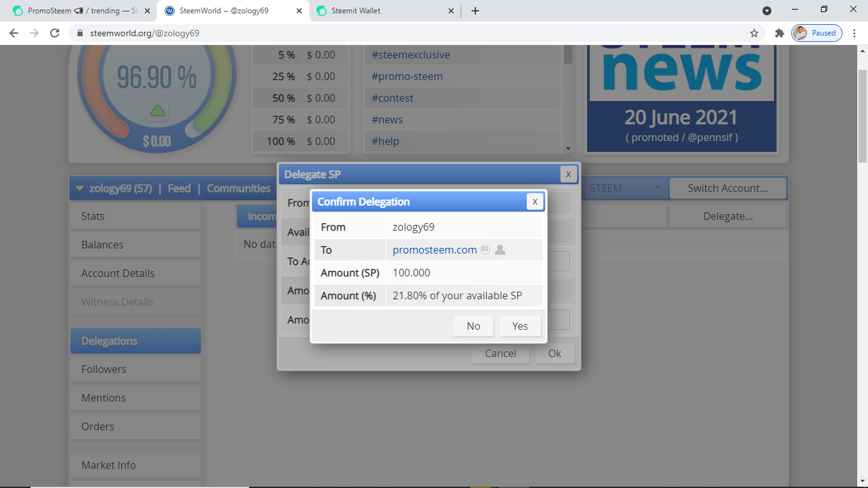Click Ok in the Delegate SP dialog
868x488 pixels.
555,353
